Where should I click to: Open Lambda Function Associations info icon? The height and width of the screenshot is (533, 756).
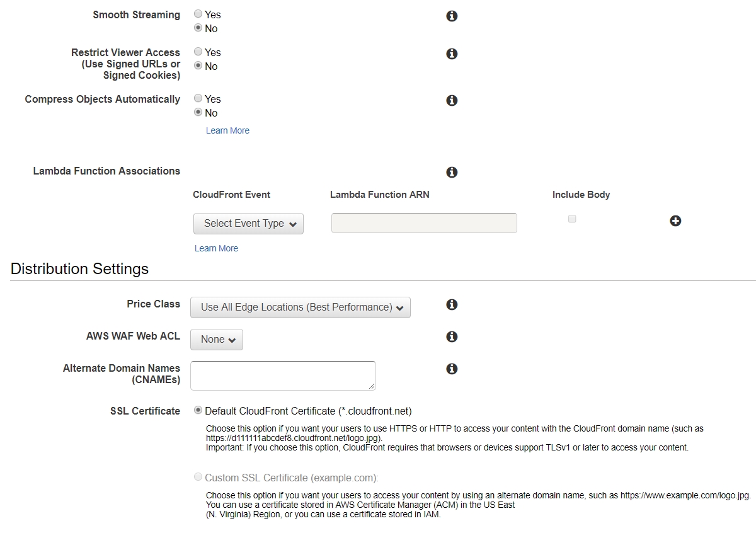[x=452, y=173]
